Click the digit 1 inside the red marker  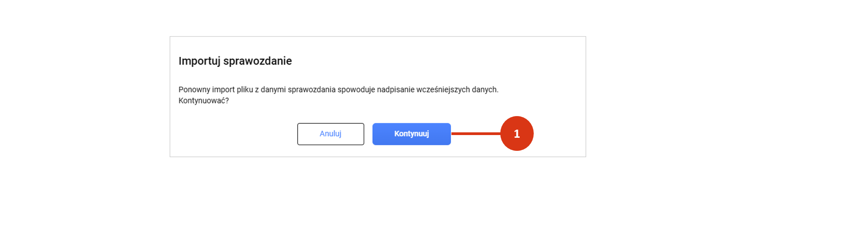pos(517,134)
